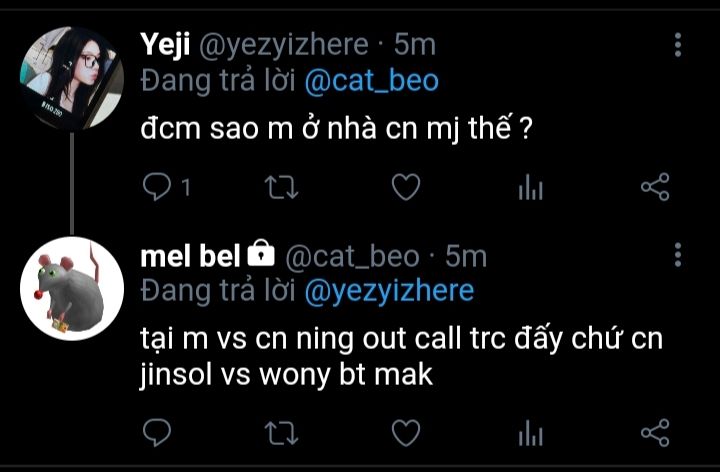Retweet icon on mel bel's tweet
Screen dimensions: 720x472
(x=281, y=433)
